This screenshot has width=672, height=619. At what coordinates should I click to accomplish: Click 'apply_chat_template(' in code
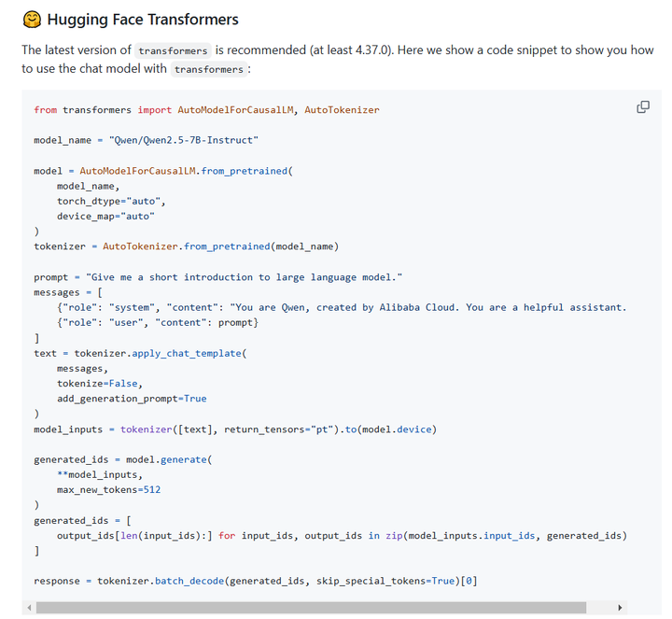[189, 353]
